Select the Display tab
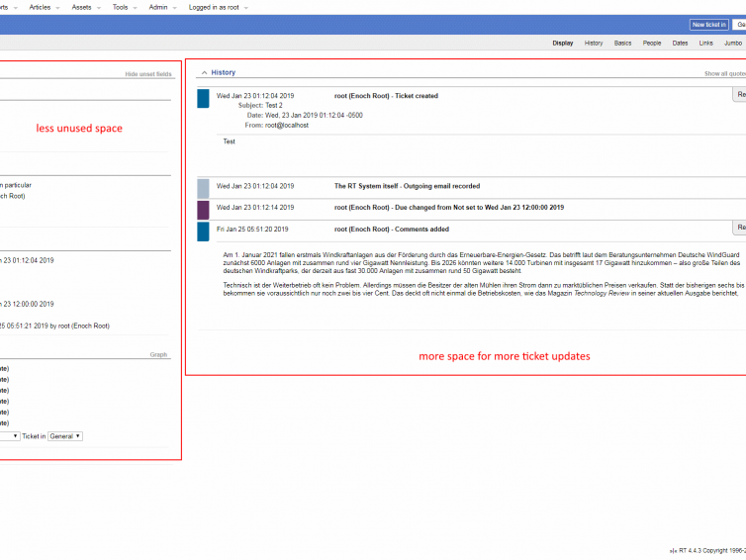Image resolution: width=746 pixels, height=560 pixels. [563, 43]
